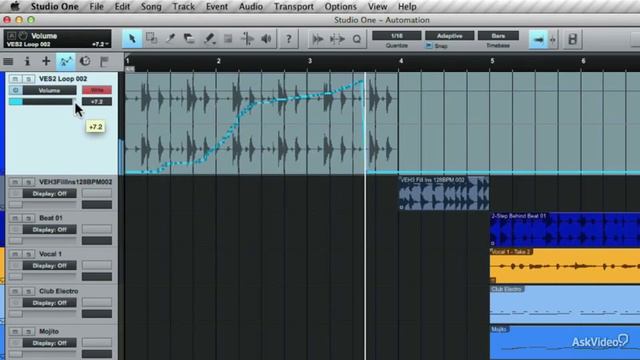Open the 1/16 Quantize value dropdown
The width and height of the screenshot is (640, 360).
click(396, 36)
